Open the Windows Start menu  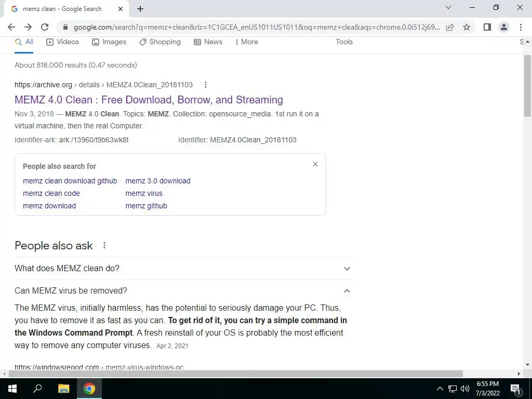(x=12, y=389)
